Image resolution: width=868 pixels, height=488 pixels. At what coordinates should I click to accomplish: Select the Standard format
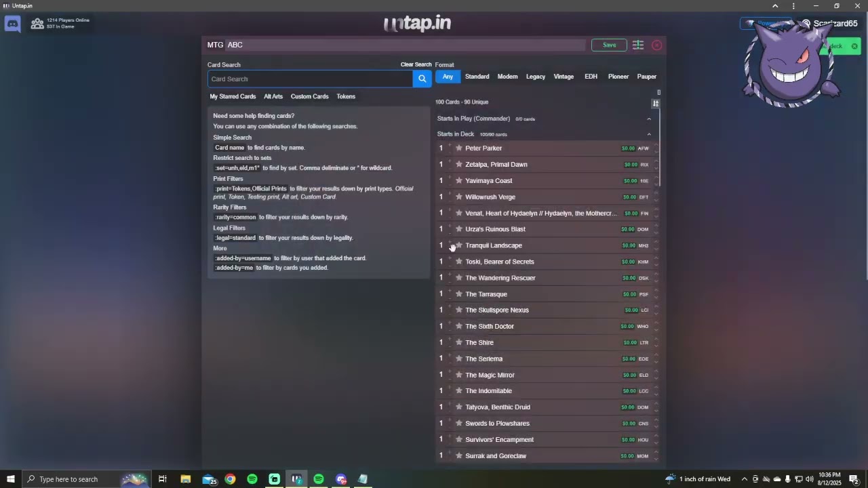pos(477,77)
